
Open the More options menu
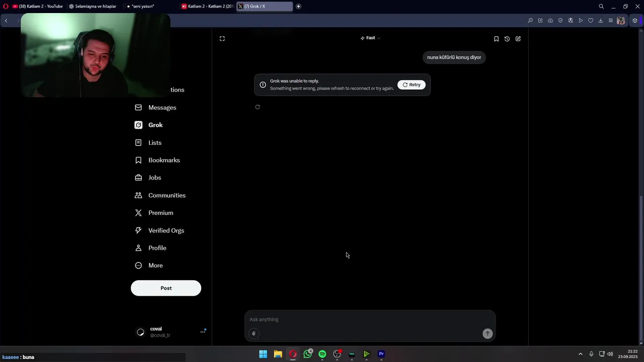pos(149,265)
